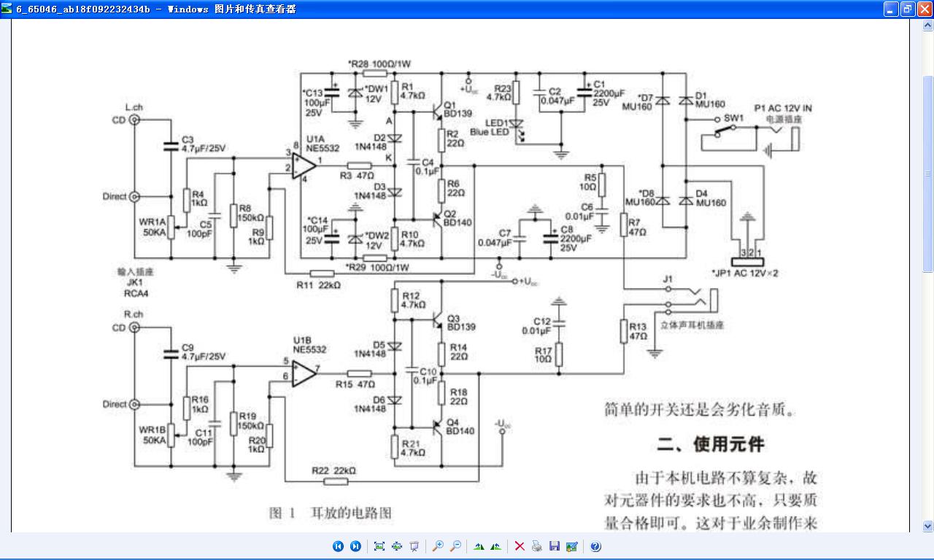Click the 'L.ch' channel label
The width and height of the screenshot is (934, 560).
pyautogui.click(x=134, y=107)
